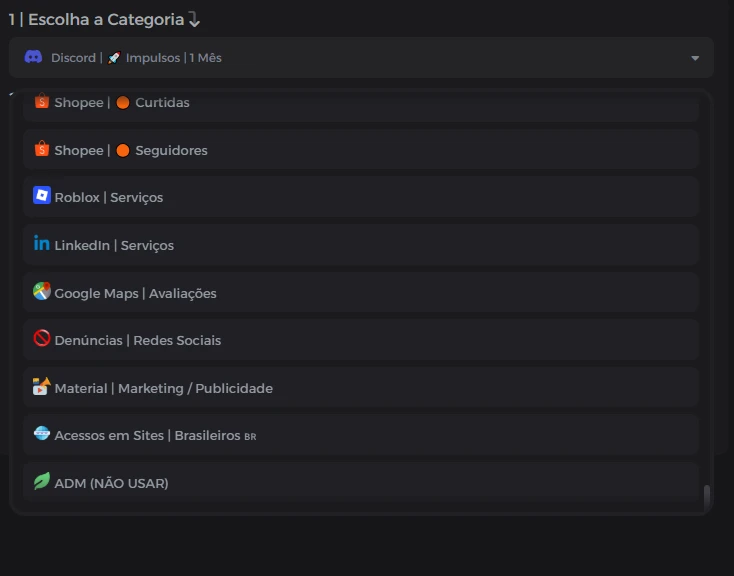Choose Roblox | Serviços from the list
This screenshot has height=576, width=734.
tap(361, 197)
